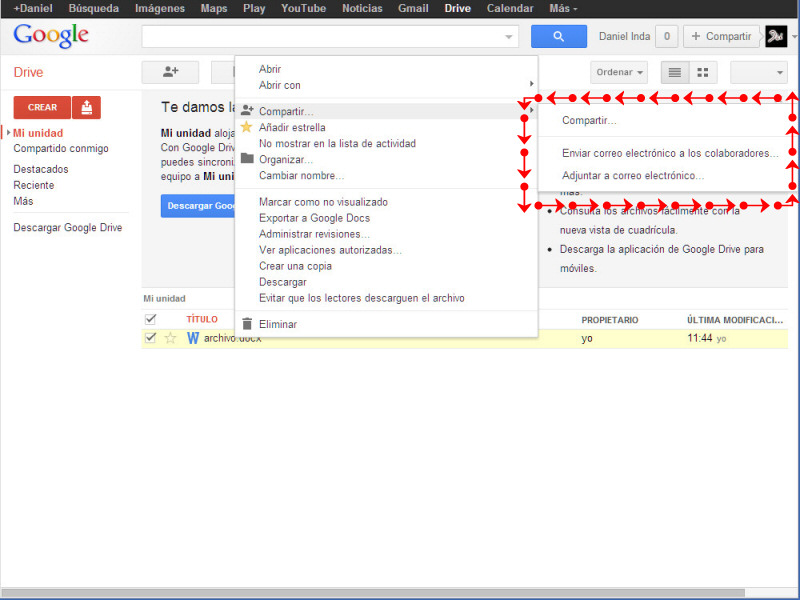Open Noticias in the top bar
This screenshot has height=600, width=800.
click(x=362, y=9)
